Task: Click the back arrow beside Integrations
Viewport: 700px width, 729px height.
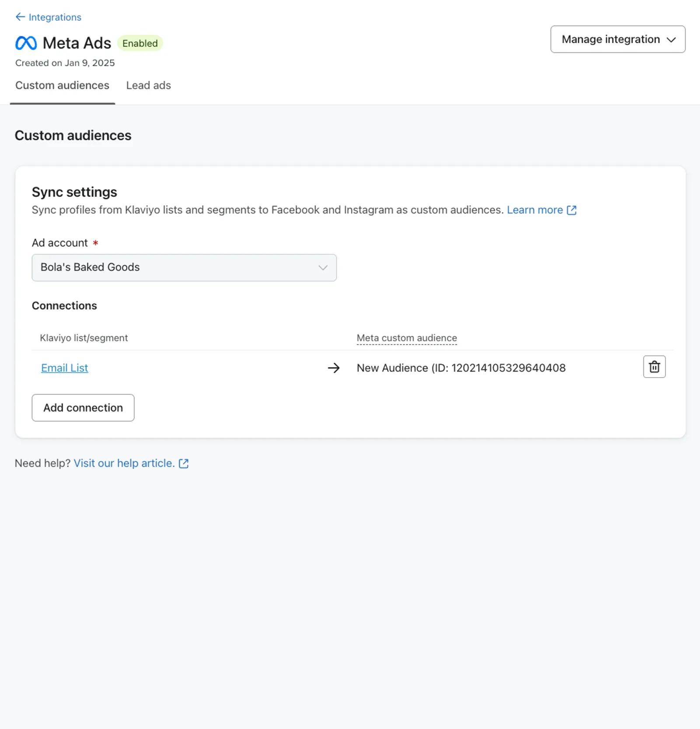Action: (20, 17)
